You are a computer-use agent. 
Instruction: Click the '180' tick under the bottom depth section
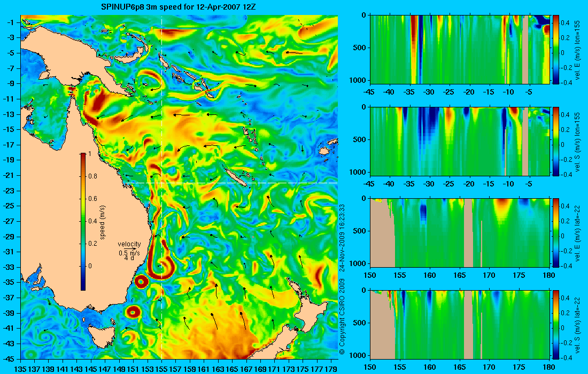point(549,367)
